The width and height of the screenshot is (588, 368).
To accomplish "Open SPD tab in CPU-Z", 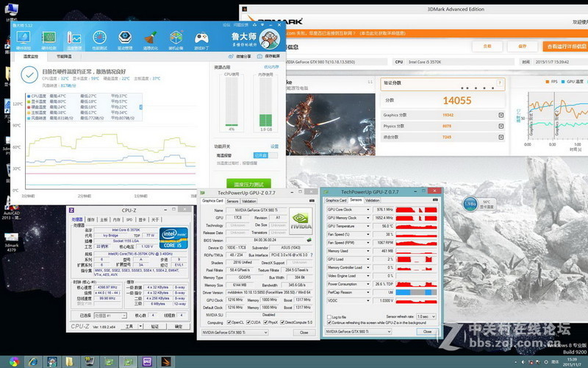I will coord(129,219).
